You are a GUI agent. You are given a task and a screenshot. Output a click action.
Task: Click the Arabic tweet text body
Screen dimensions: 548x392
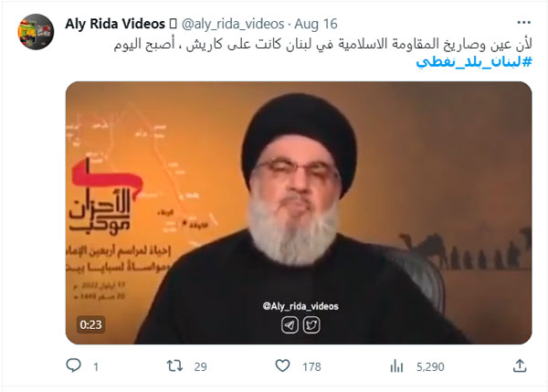tap(323, 45)
